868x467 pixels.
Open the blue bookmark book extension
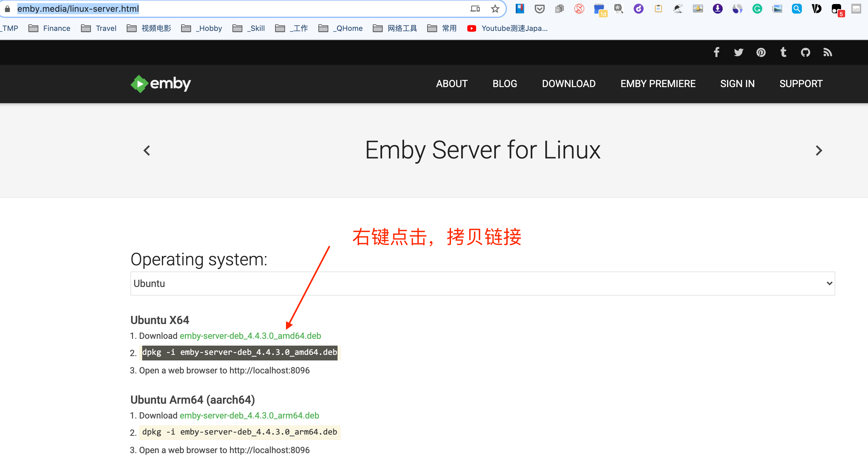[x=520, y=9]
